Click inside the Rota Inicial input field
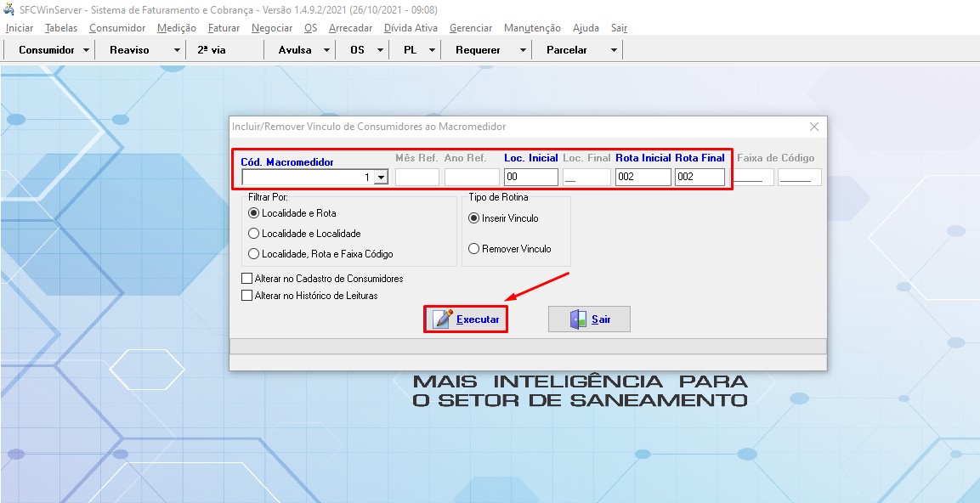Viewport: 980px width, 503px height. click(x=643, y=177)
